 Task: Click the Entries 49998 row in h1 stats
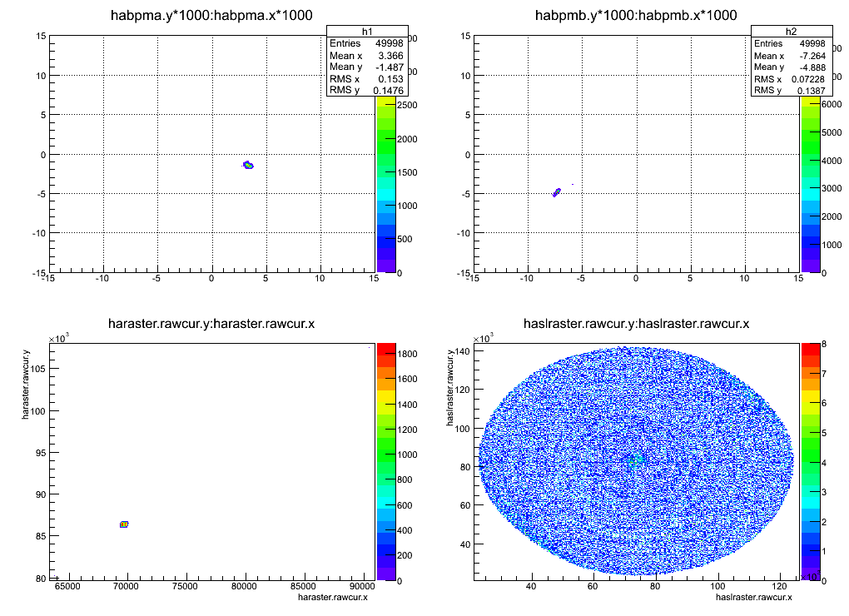click(x=366, y=43)
